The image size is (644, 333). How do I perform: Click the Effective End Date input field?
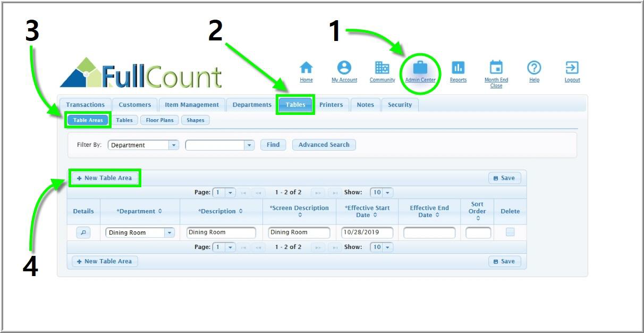(x=429, y=232)
